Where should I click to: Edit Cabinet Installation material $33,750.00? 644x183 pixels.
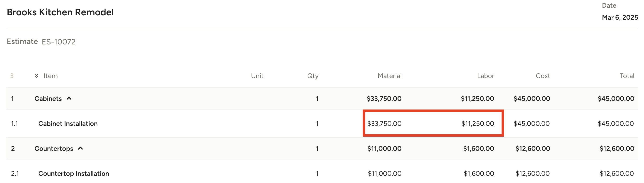[384, 123]
